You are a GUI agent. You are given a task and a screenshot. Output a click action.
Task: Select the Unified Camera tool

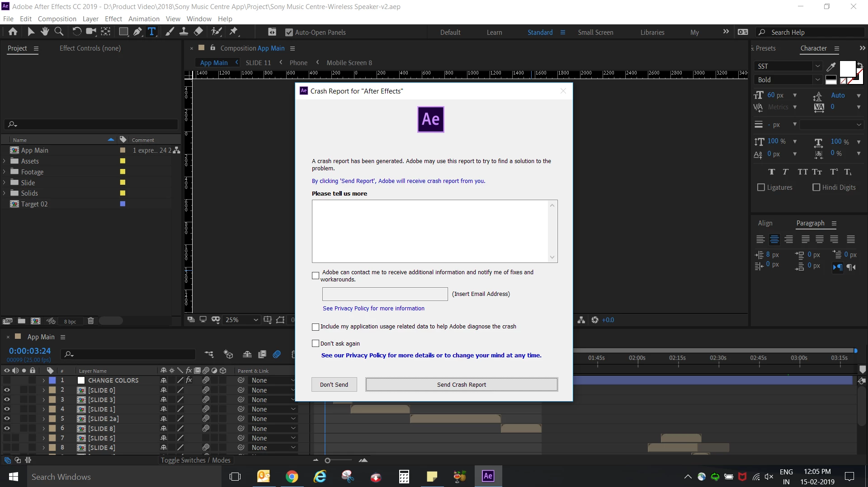(x=91, y=32)
